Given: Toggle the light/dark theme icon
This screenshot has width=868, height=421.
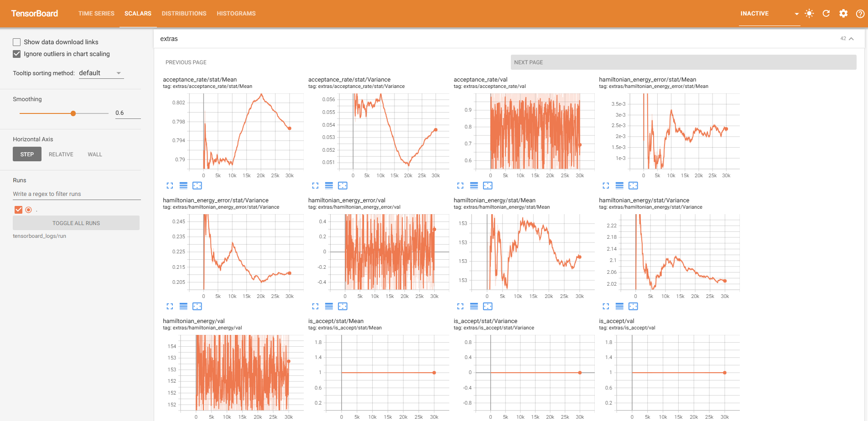Looking at the screenshot, I should click(x=809, y=14).
